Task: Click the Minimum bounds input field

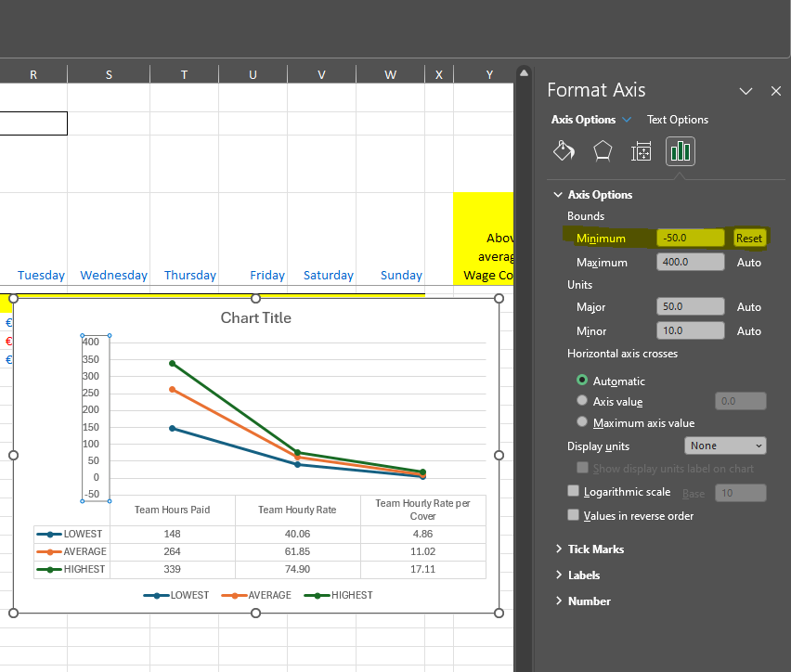Action: [690, 239]
